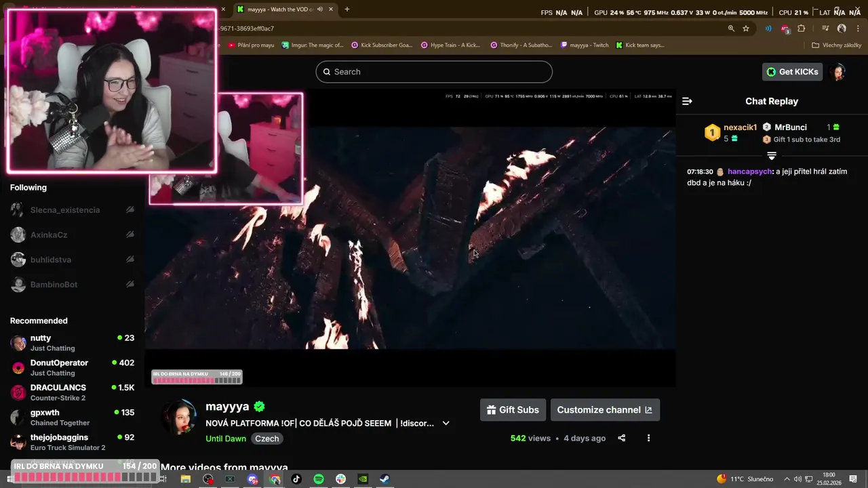Toggle AxinkaCz offline notification icon
The image size is (868, 488).
[130, 235]
